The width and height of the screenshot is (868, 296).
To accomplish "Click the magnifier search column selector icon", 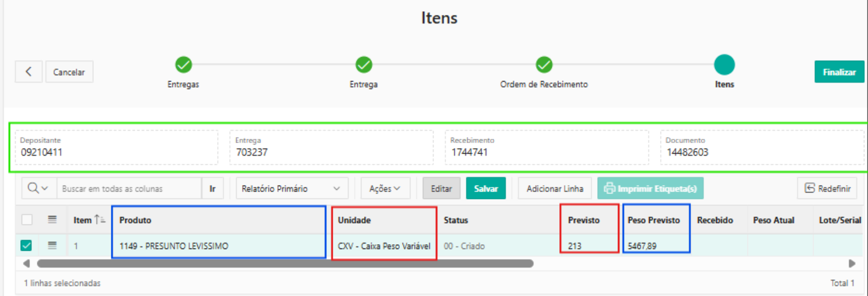I will [x=38, y=188].
